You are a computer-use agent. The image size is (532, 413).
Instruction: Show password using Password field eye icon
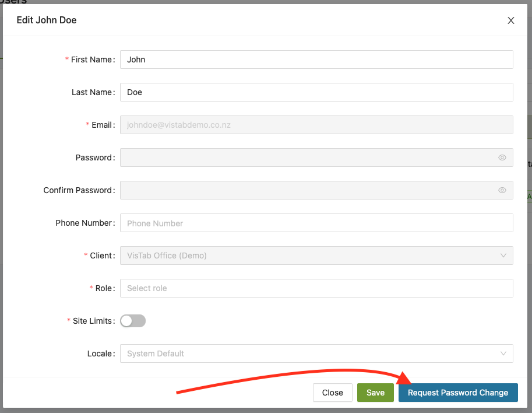pyautogui.click(x=502, y=157)
